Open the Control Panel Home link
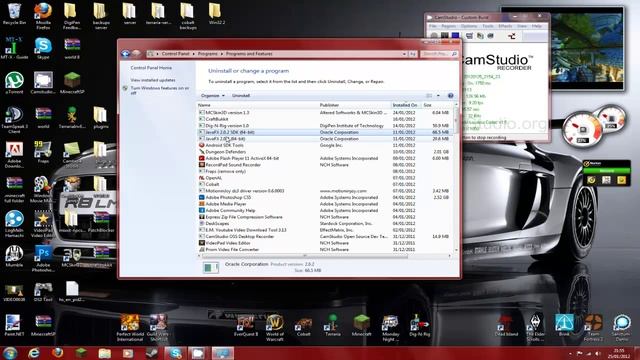This screenshot has width=640, height=360. click(151, 68)
